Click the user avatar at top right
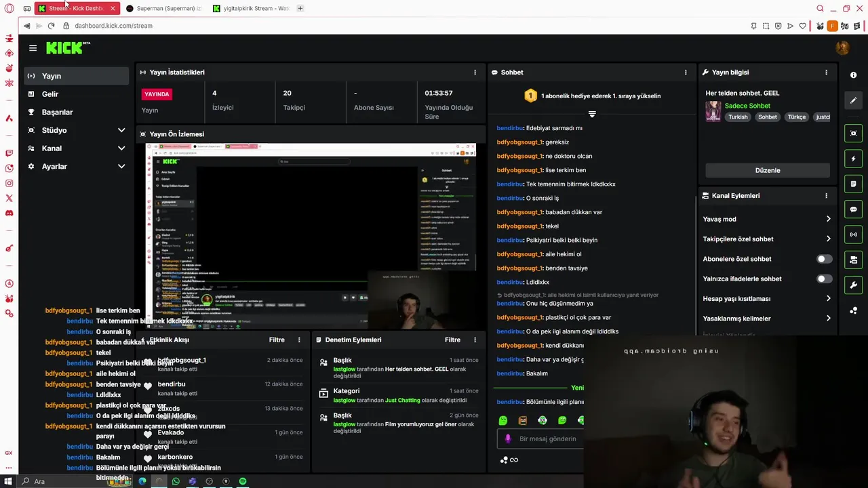The height and width of the screenshot is (488, 868). 842,47
